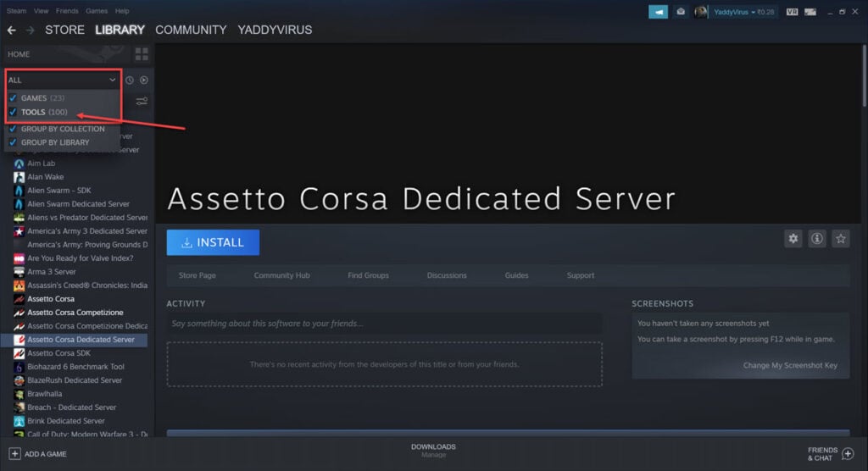This screenshot has width=868, height=471.
Task: Open DOWNLOADS Manage
Action: point(433,451)
